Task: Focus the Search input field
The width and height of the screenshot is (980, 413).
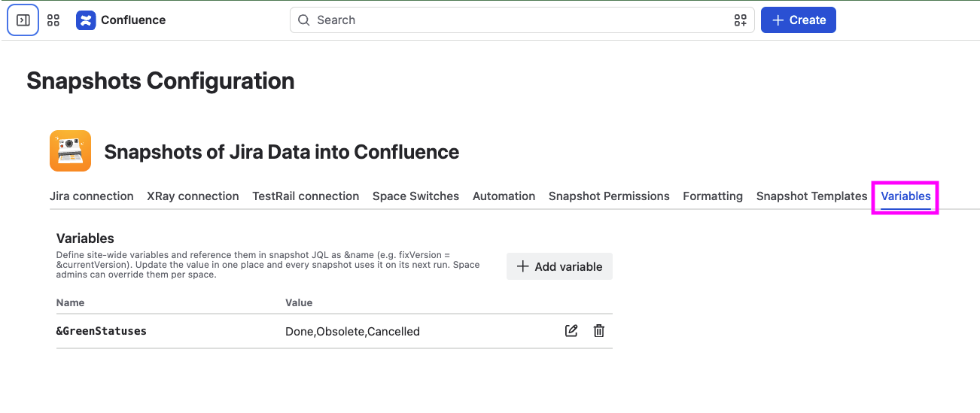Action: (x=522, y=20)
